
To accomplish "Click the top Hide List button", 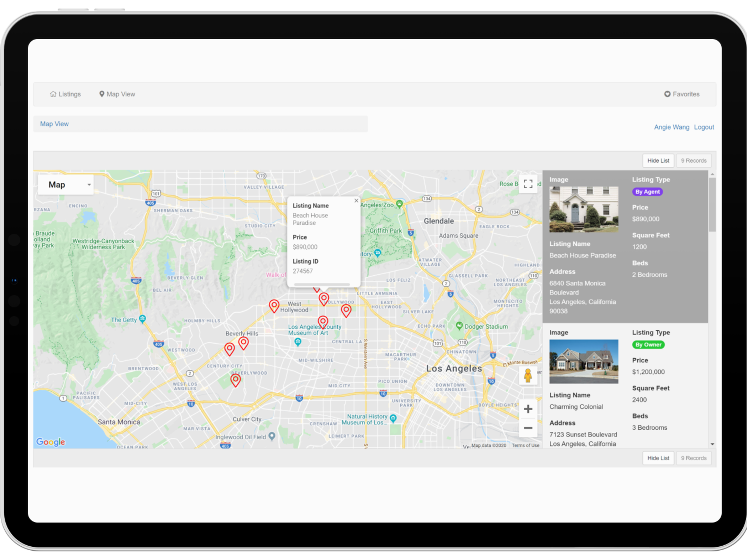I will click(658, 161).
